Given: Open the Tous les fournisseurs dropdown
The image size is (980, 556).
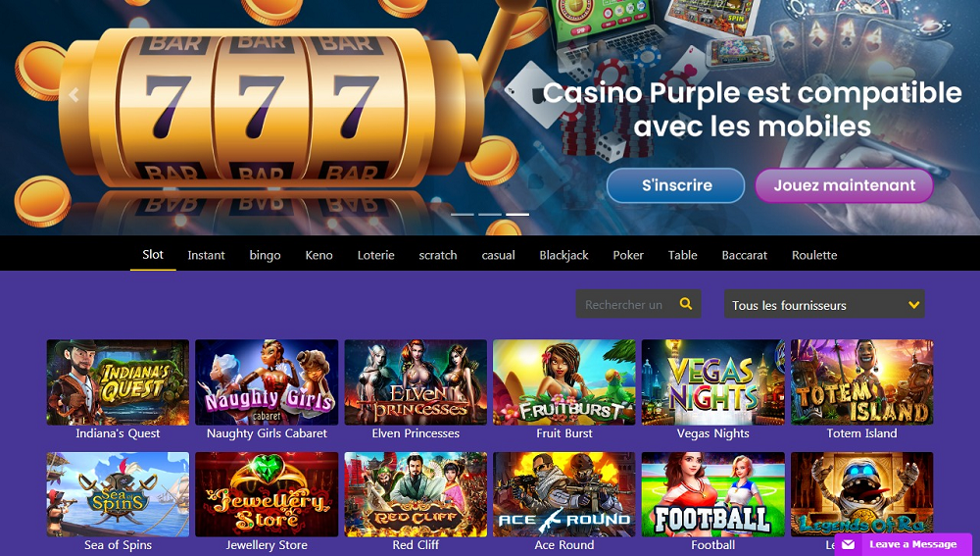Looking at the screenshot, I should (x=824, y=305).
